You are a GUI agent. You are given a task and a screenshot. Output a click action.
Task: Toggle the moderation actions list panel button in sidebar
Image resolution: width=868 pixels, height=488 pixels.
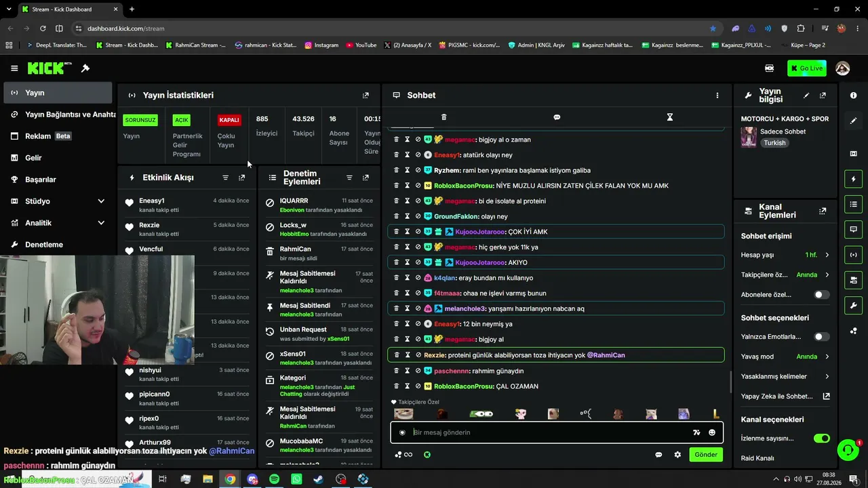854,204
